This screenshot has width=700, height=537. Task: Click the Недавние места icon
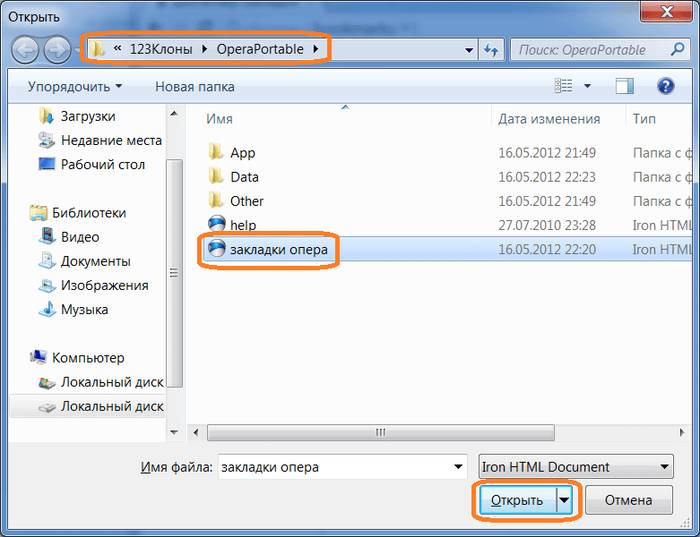[x=47, y=140]
